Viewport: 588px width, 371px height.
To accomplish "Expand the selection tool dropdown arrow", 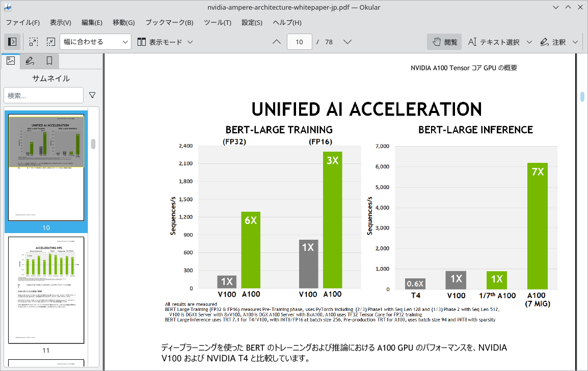I will click(x=529, y=42).
